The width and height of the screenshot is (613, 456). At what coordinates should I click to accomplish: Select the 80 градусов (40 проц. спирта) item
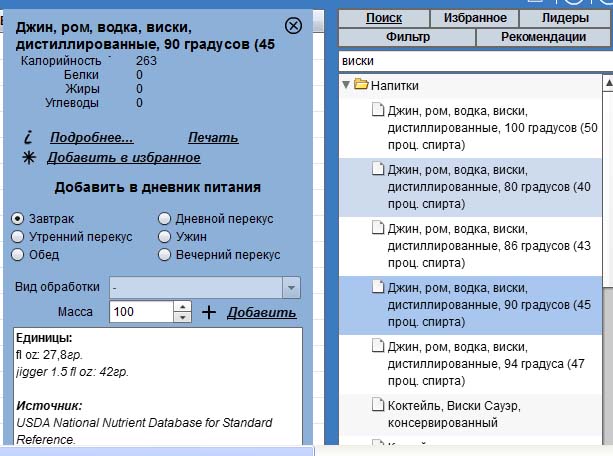(471, 187)
